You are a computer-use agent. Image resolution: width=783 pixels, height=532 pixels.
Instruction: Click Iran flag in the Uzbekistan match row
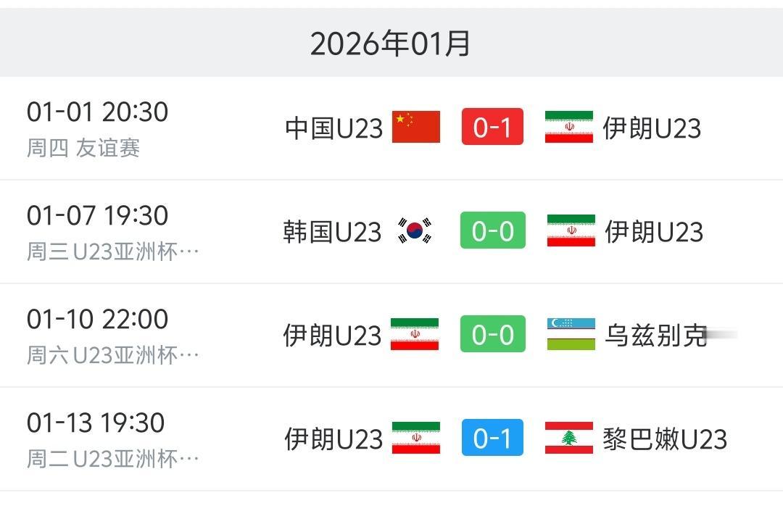415,334
